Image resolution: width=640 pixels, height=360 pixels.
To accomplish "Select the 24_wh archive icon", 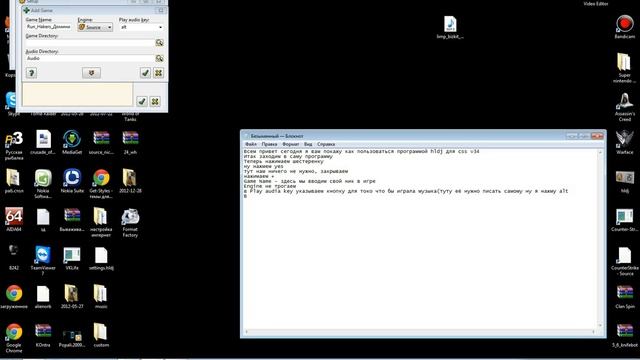I will [130, 142].
